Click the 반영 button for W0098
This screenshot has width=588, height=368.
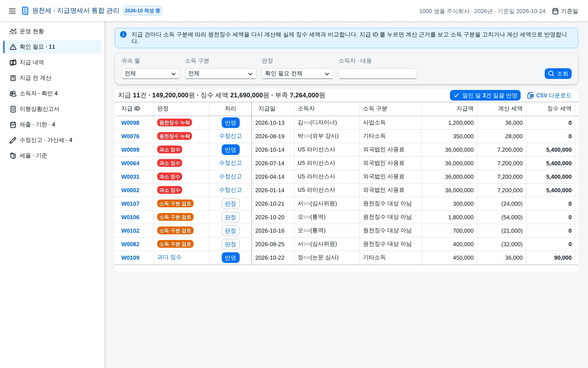(x=230, y=123)
